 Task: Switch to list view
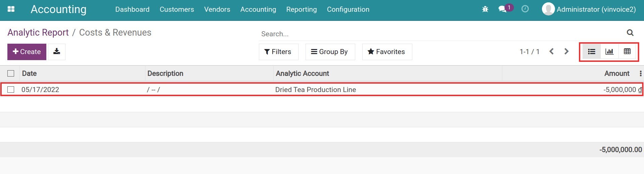click(x=592, y=52)
